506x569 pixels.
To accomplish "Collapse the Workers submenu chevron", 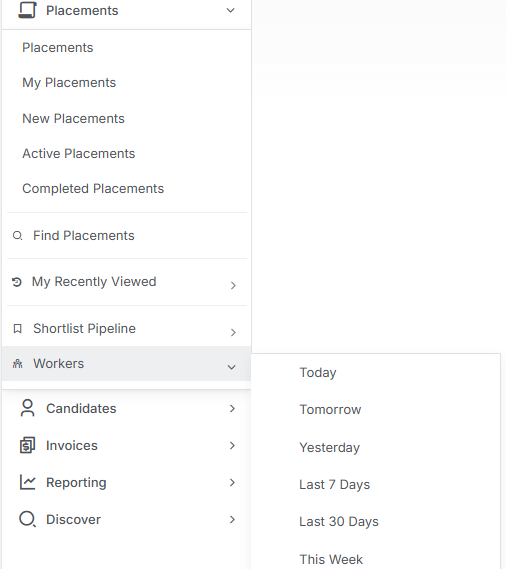I will point(232,367).
